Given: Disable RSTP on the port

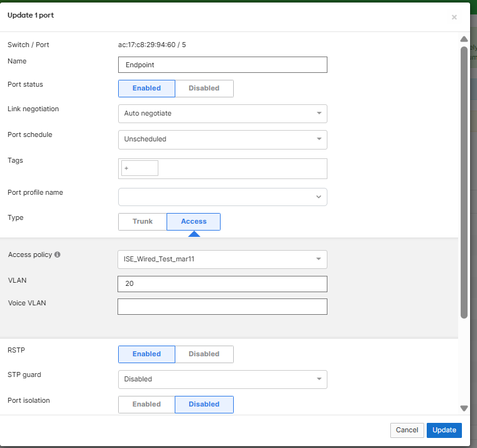Looking at the screenshot, I should pyautogui.click(x=204, y=354).
